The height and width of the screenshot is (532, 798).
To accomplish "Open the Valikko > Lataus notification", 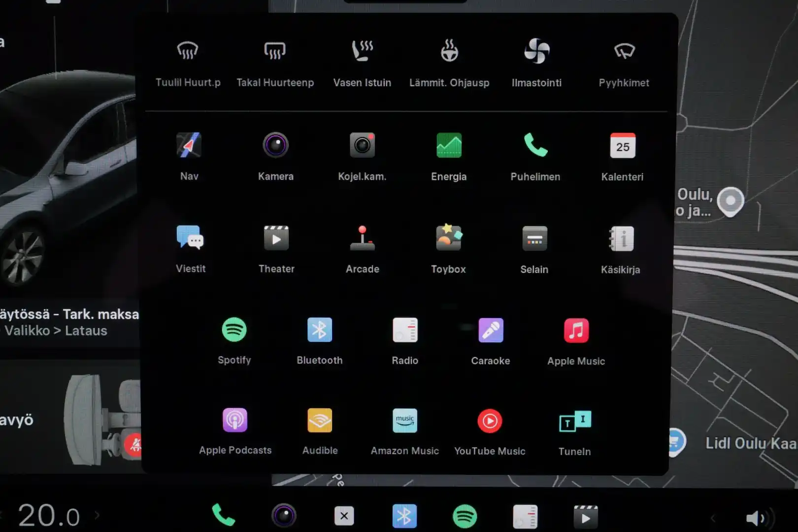I will 69,322.
